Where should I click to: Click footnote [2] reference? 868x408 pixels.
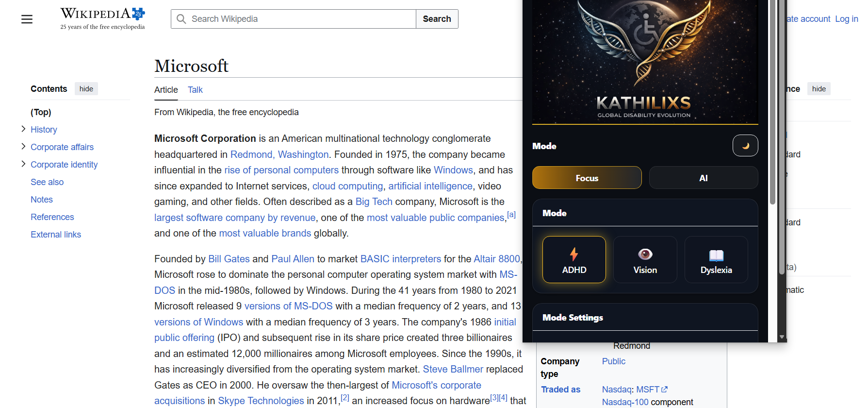345,397
